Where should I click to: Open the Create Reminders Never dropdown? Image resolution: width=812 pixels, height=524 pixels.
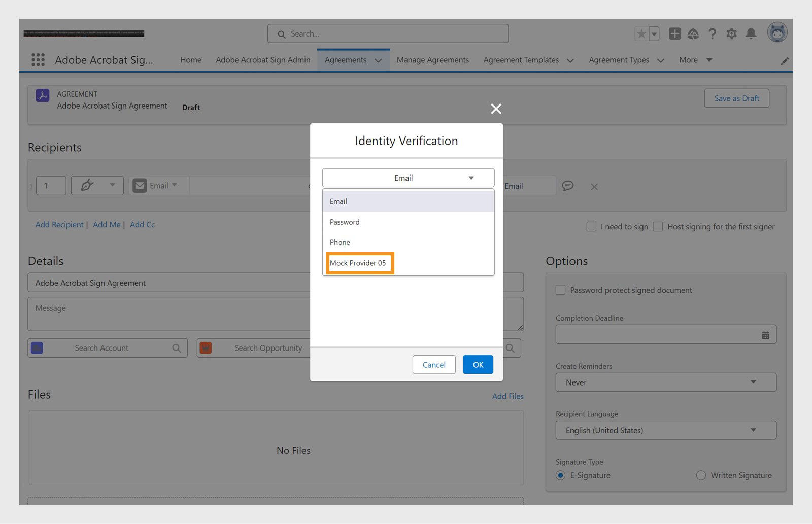[666, 382]
